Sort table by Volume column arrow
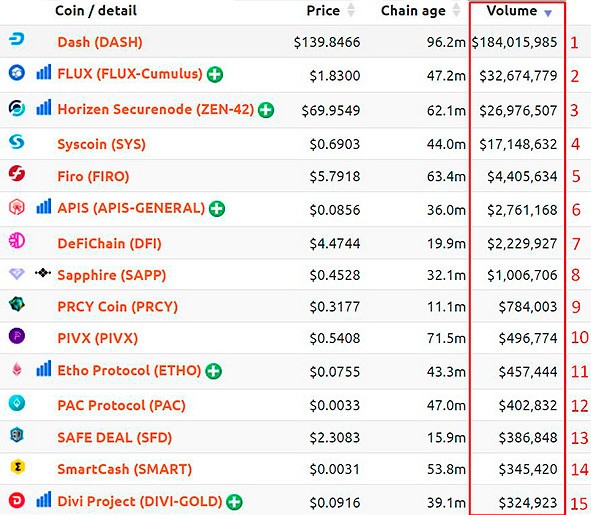Image resolution: width=591 pixels, height=515 pixels. coord(548,13)
